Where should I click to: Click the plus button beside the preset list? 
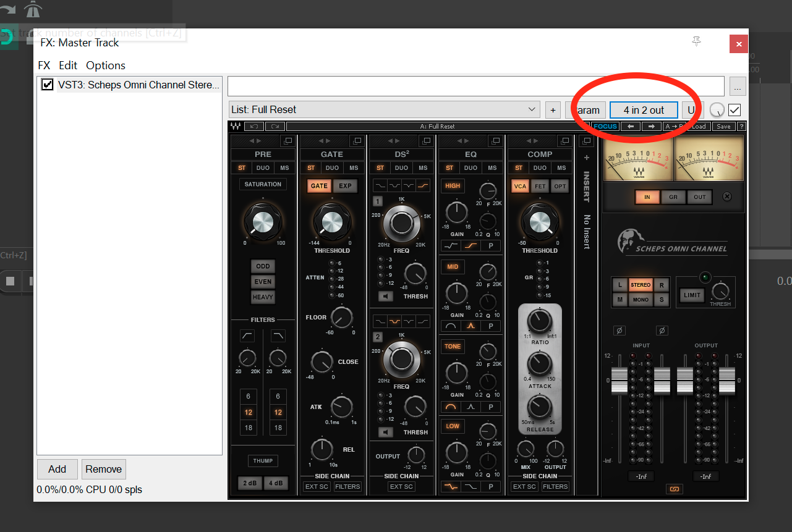tap(553, 110)
